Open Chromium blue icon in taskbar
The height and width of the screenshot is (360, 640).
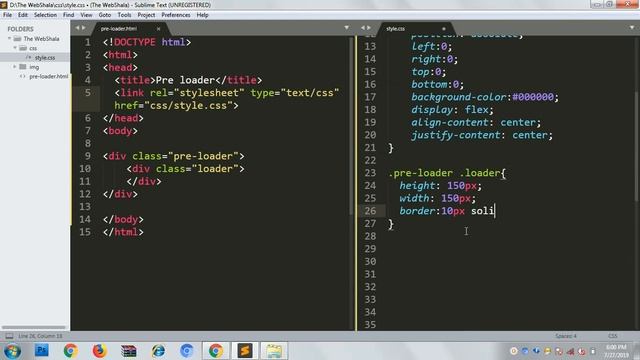point(187,351)
